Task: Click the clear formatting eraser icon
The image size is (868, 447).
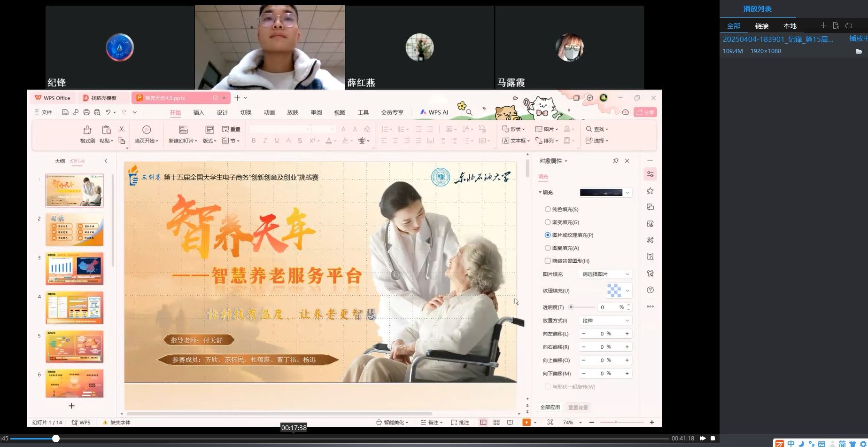Action: [367, 129]
